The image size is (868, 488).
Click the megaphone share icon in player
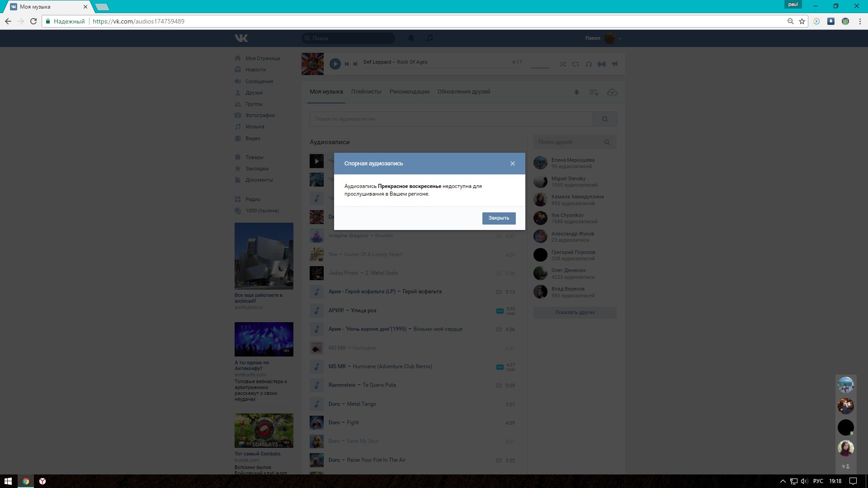tap(615, 64)
